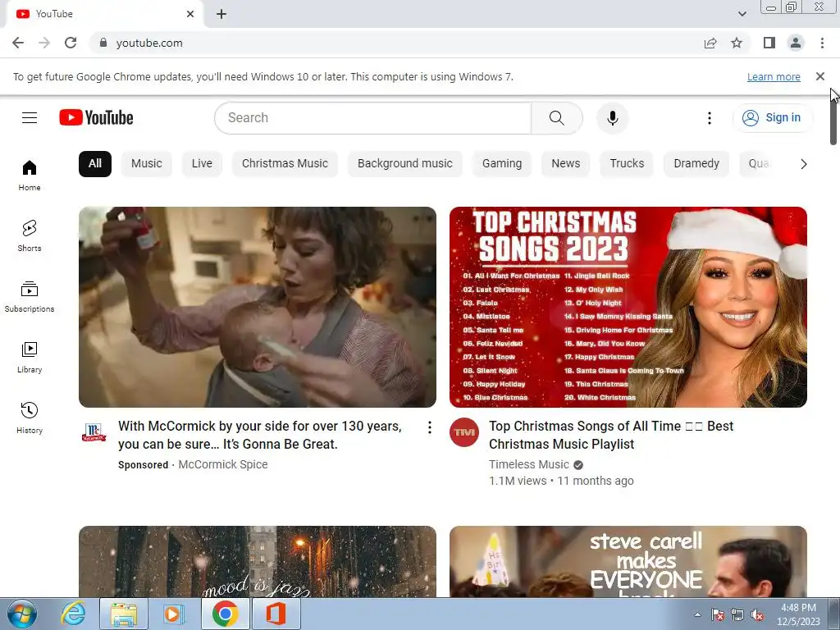The height and width of the screenshot is (630, 840).
Task: Click the taskbar clock showing 4:48 PM
Action: [798, 614]
